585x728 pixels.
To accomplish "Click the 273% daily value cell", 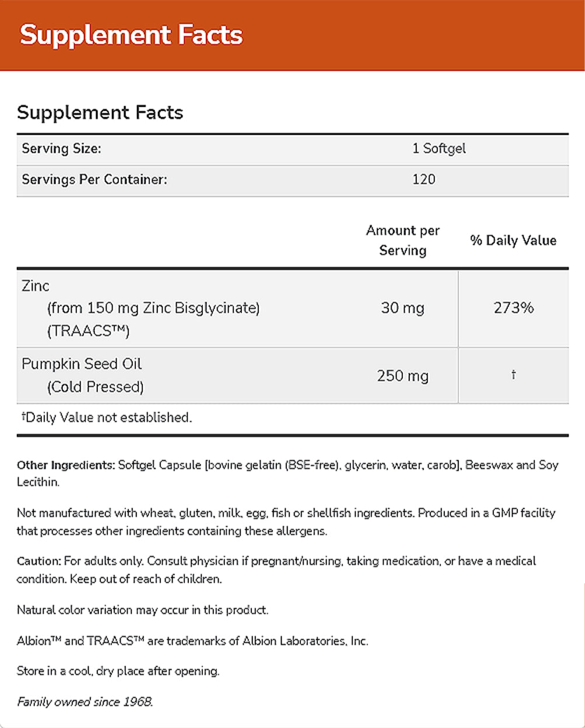I will [x=513, y=308].
